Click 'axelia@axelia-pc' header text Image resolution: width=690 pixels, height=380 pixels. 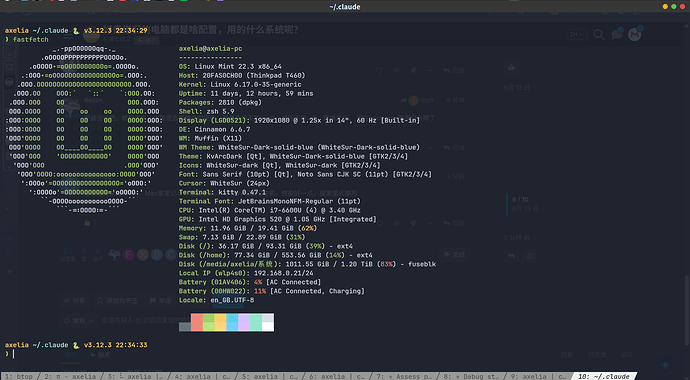click(210, 48)
